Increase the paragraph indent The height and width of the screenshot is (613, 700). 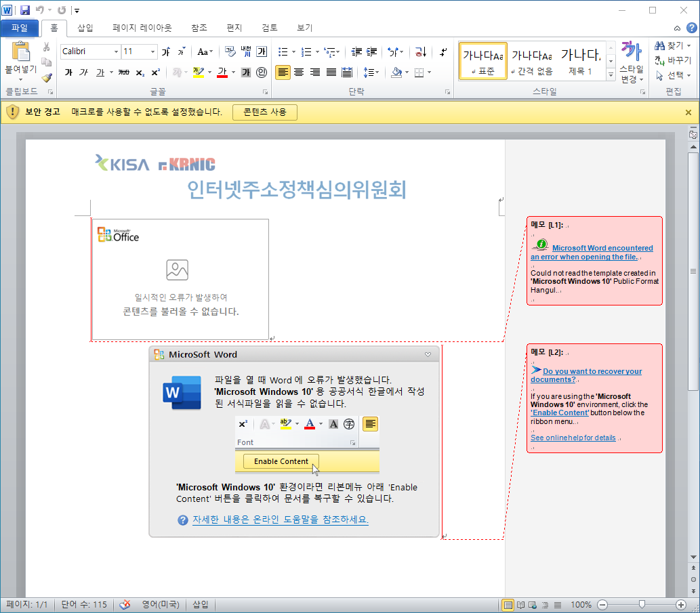point(371,51)
